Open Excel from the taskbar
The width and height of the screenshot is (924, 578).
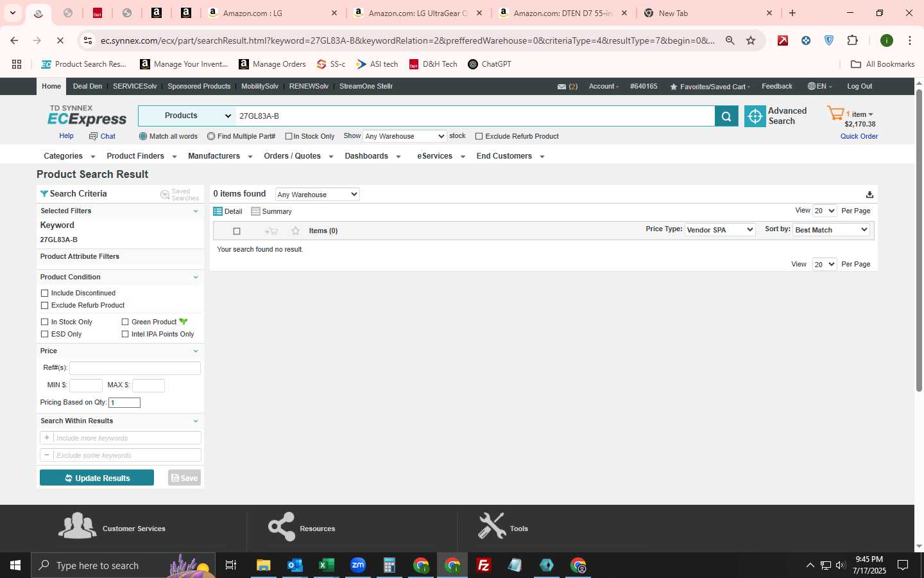[x=327, y=565]
